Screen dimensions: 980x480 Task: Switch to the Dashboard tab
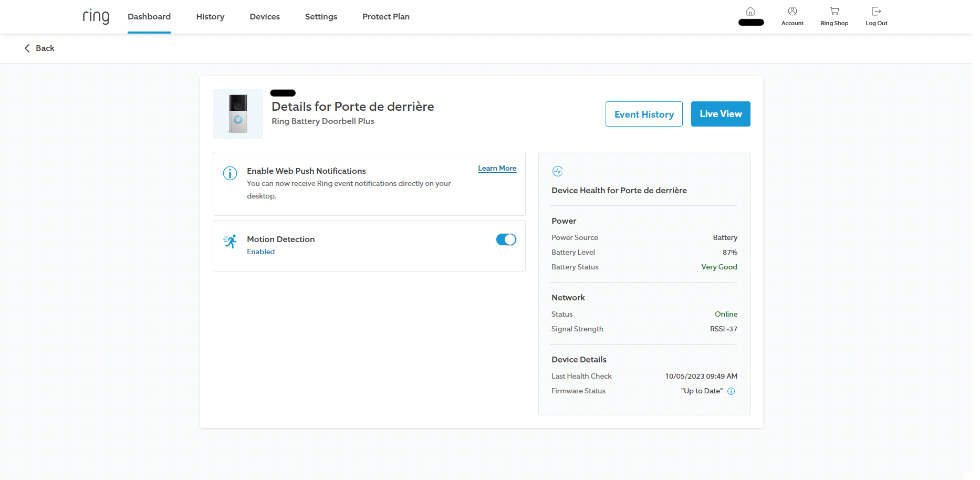[149, 17]
